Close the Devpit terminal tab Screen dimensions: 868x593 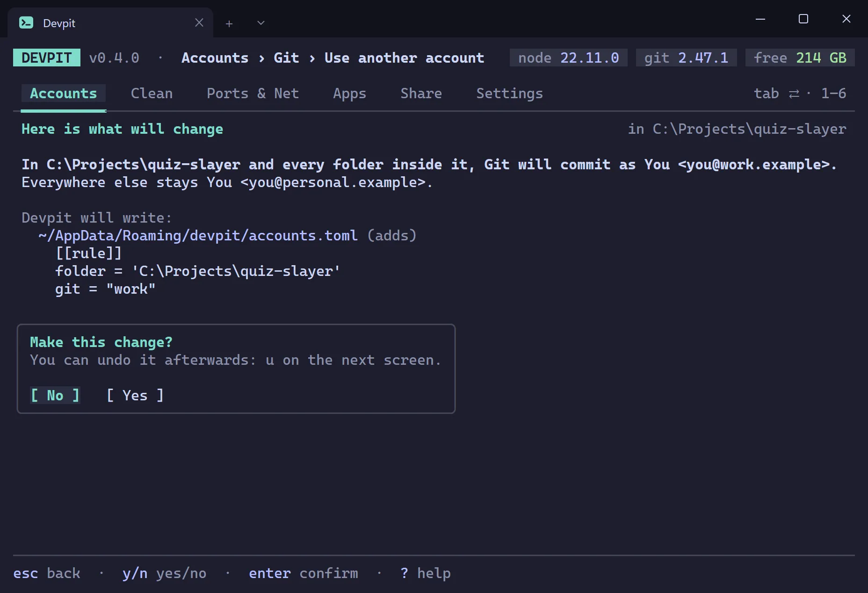[x=199, y=22]
